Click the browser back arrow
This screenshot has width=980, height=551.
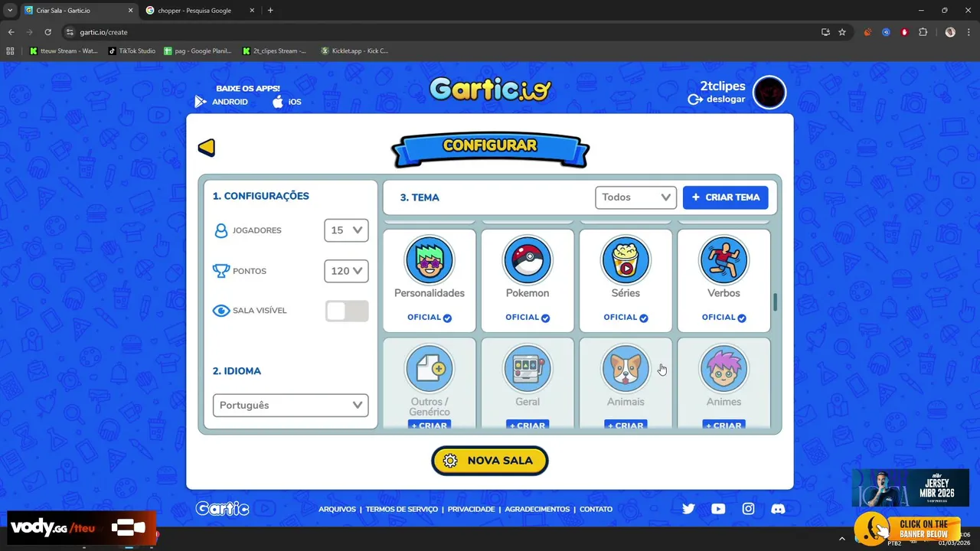11,32
